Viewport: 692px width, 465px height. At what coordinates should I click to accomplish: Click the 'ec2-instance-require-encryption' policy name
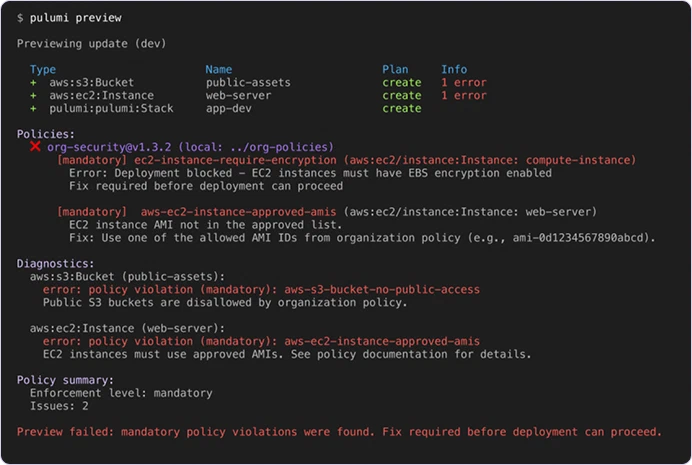(235, 160)
